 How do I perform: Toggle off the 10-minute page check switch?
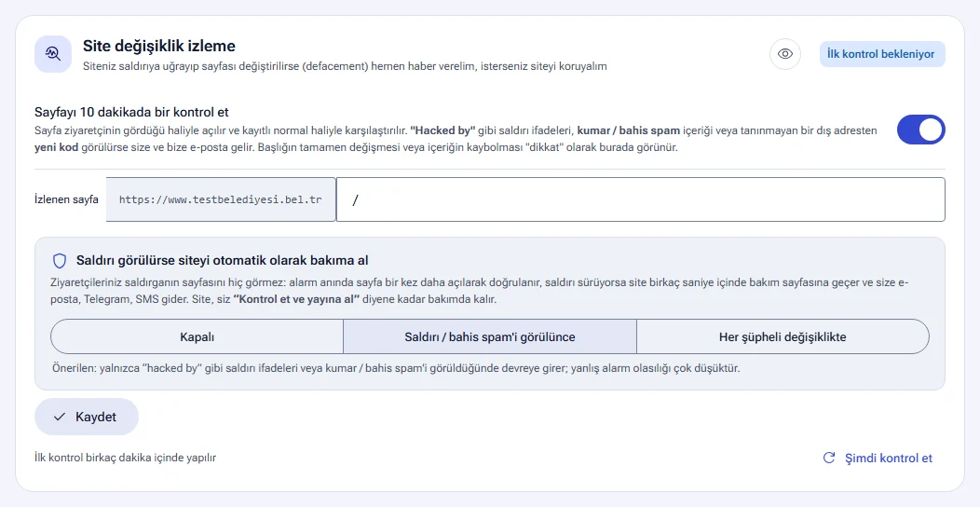pyautogui.click(x=920, y=130)
